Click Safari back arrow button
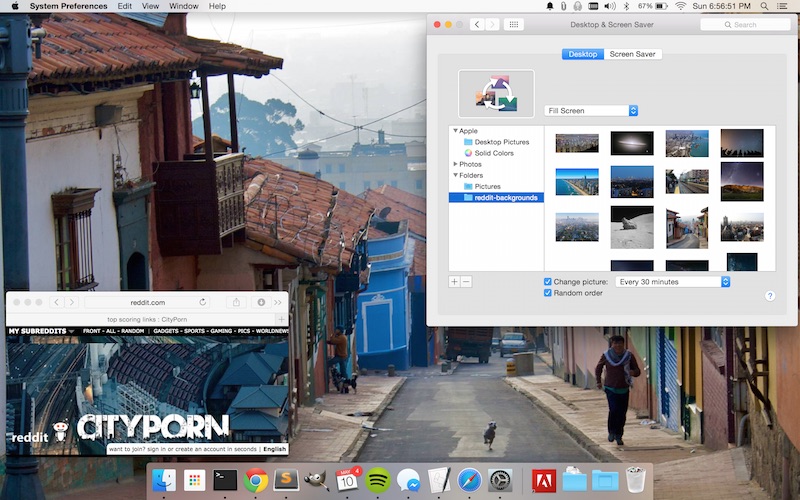Screen dimensions: 800x500 tap(57, 302)
